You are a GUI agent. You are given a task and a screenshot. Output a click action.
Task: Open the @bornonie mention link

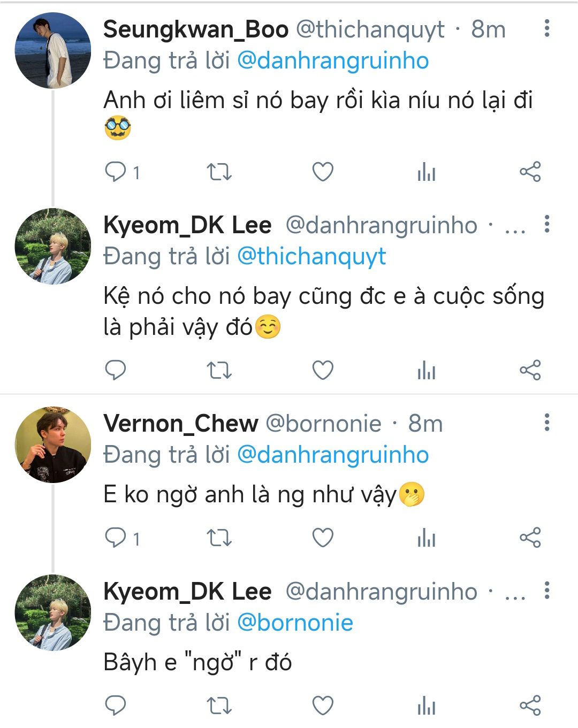pyautogui.click(x=295, y=623)
